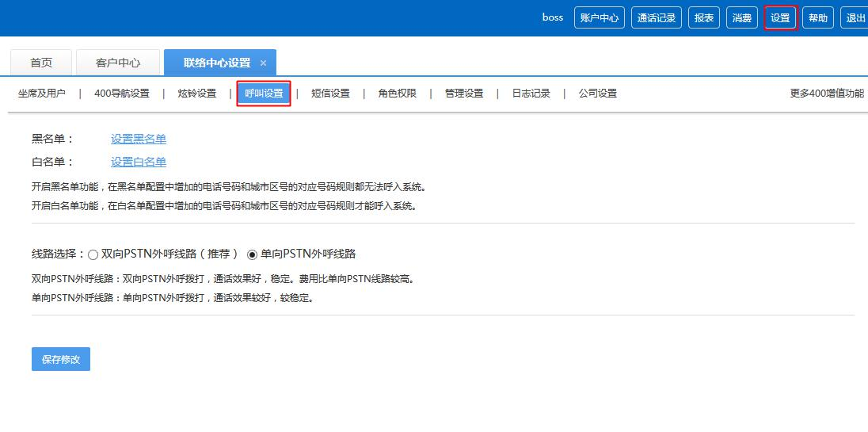The width and height of the screenshot is (868, 432).
Task: Click the 报表 button
Action: click(x=703, y=18)
